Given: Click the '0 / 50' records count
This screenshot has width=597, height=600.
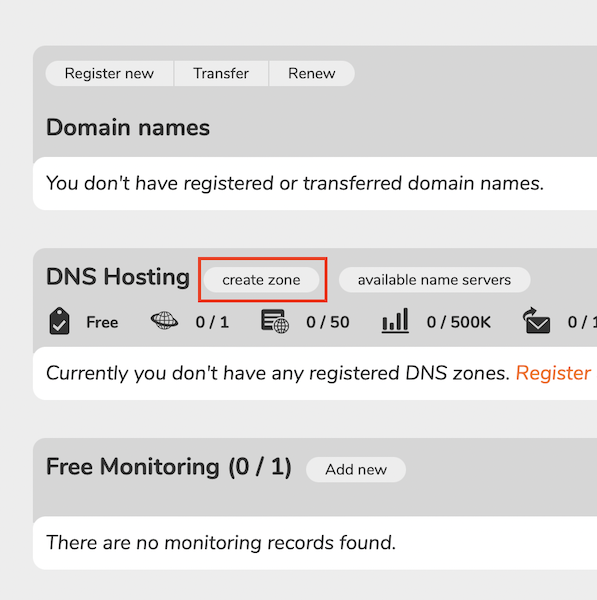Looking at the screenshot, I should point(328,322).
